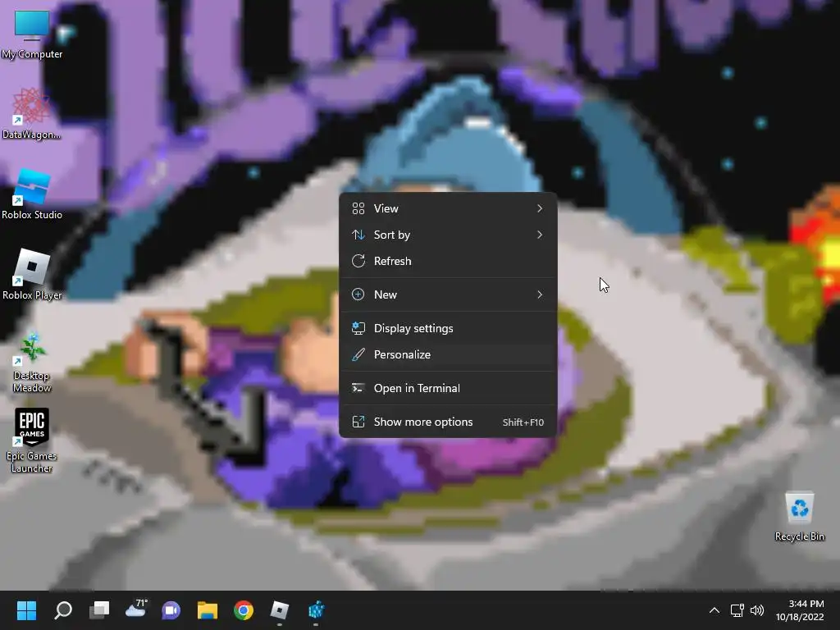Expand the chevron beside New
Screen dimensions: 840x630
[x=540, y=294]
